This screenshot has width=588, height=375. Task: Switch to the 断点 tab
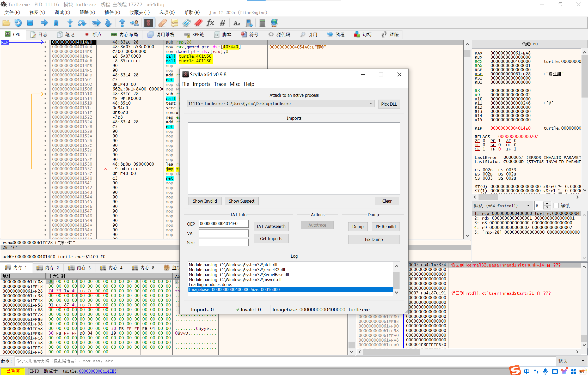point(93,34)
